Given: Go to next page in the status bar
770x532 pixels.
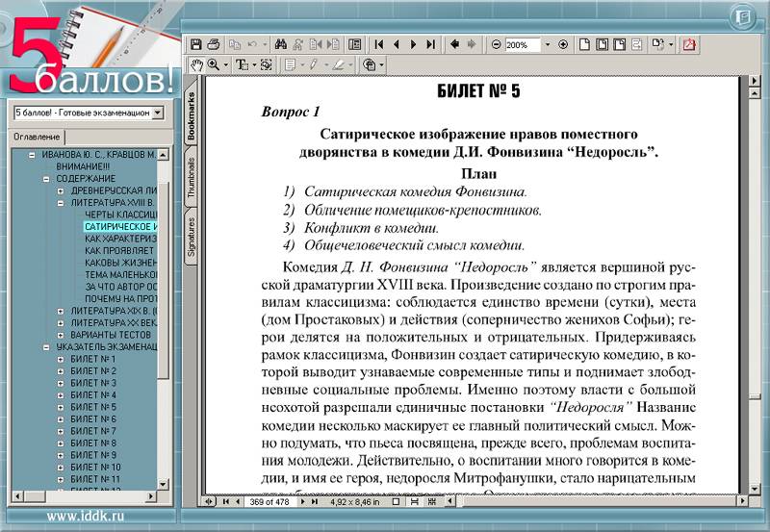Looking at the screenshot, I should (302, 502).
